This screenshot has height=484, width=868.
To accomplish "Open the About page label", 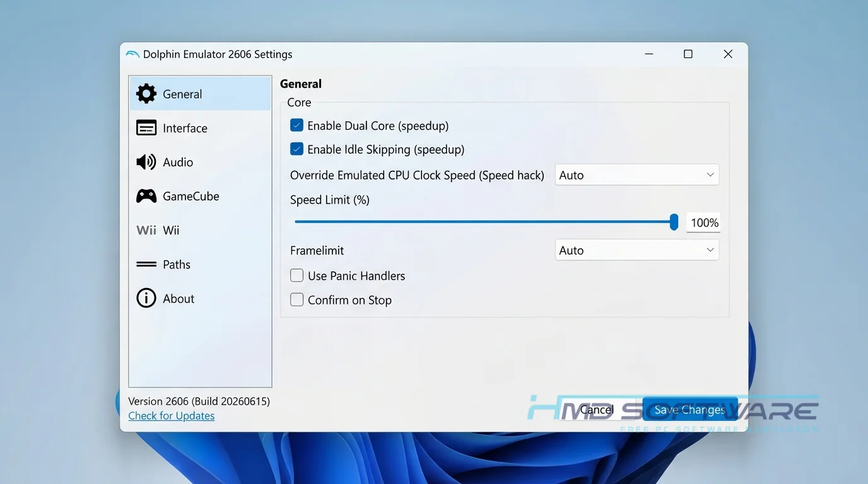I will (179, 299).
